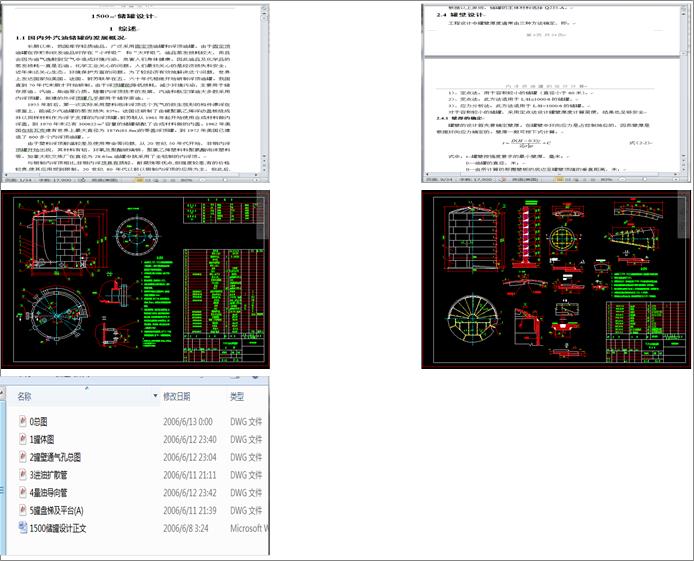Screen dimensions: 694x561
Task: Click the date 2006/6/12 23:42
Action: (190, 492)
